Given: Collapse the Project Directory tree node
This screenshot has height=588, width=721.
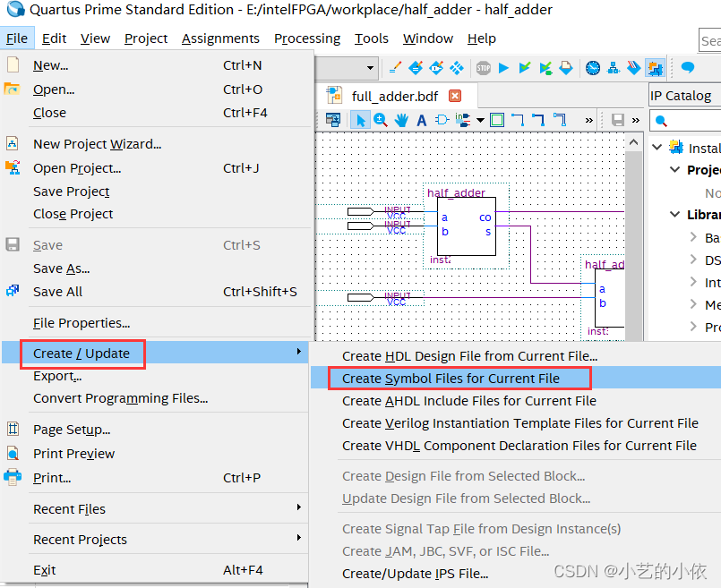Looking at the screenshot, I should (x=675, y=169).
